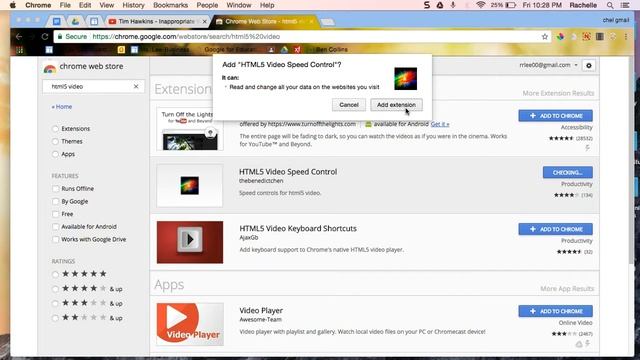Close the Chrome Web Store tab
640x360 pixels.
(311, 21)
